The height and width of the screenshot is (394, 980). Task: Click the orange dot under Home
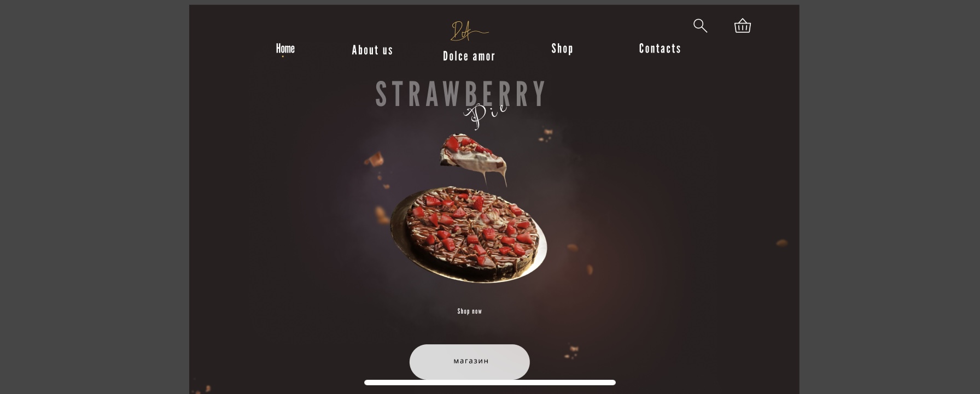point(283,56)
